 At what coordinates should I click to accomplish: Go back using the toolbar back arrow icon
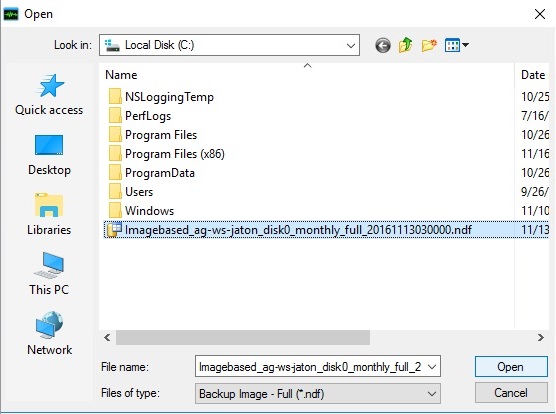coord(383,45)
